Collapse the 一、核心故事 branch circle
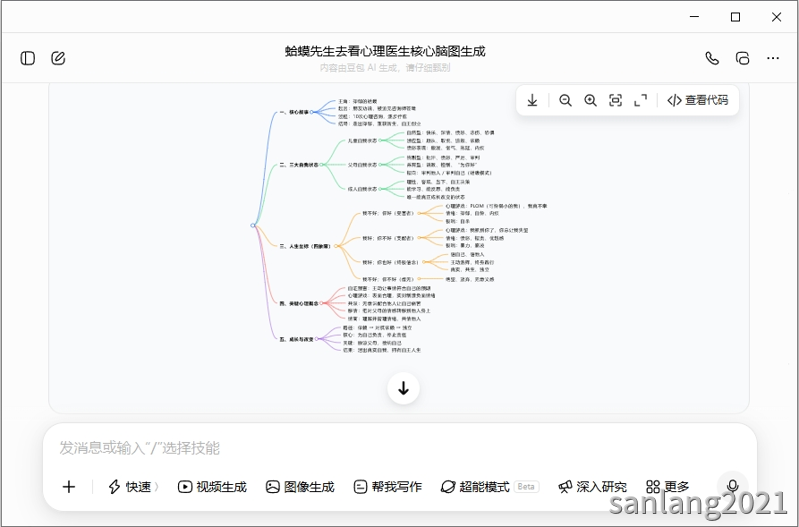Viewport: 799px width, 527px height. [x=311, y=112]
